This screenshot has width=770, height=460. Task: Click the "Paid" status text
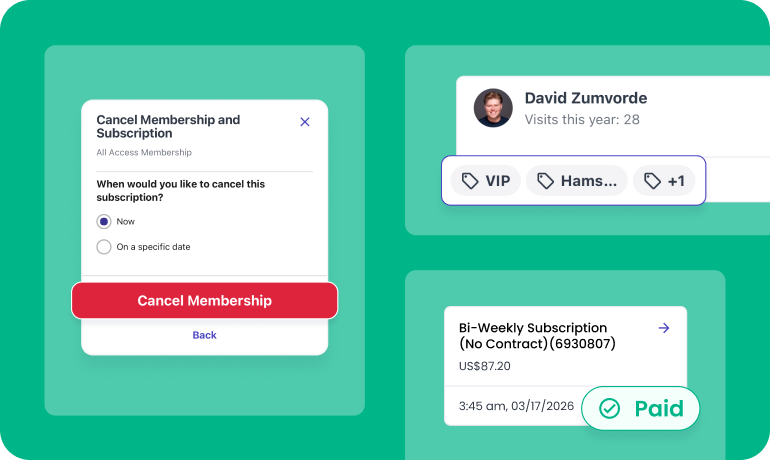click(659, 408)
